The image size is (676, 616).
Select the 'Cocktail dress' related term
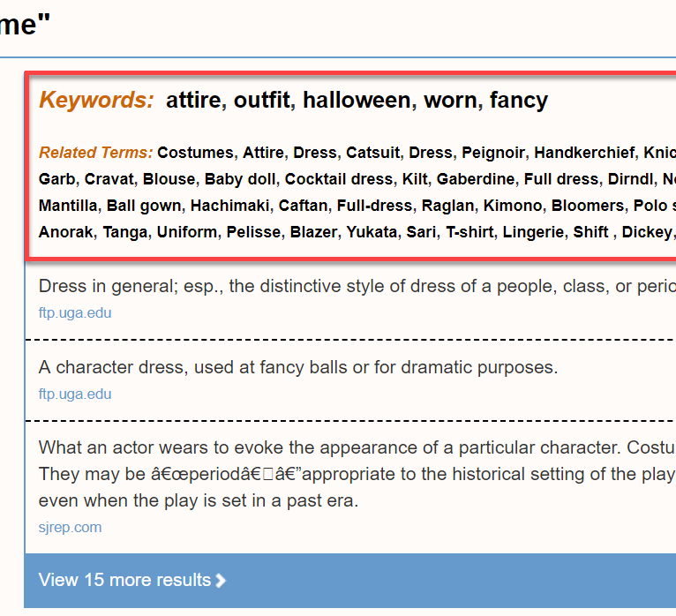[338, 179]
